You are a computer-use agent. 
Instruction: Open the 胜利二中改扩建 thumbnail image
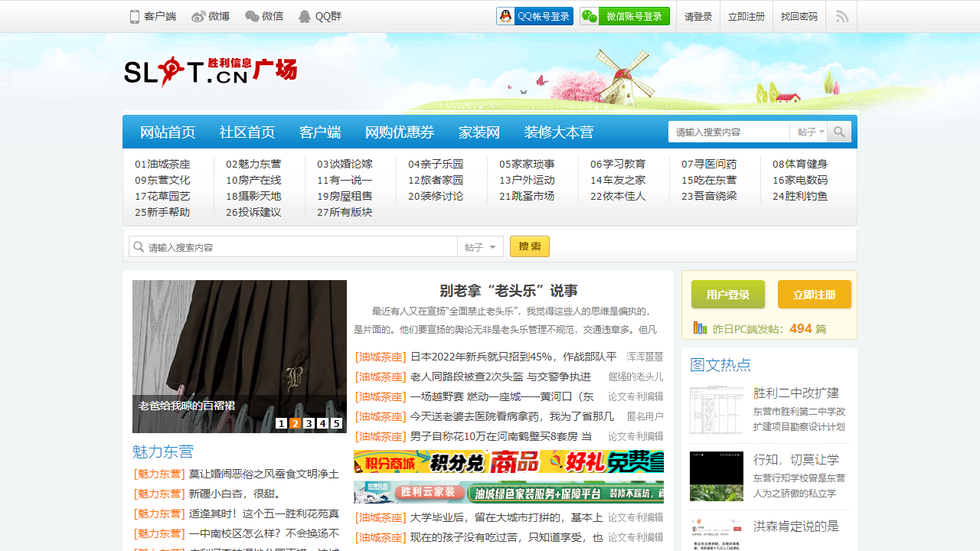pyautogui.click(x=717, y=411)
